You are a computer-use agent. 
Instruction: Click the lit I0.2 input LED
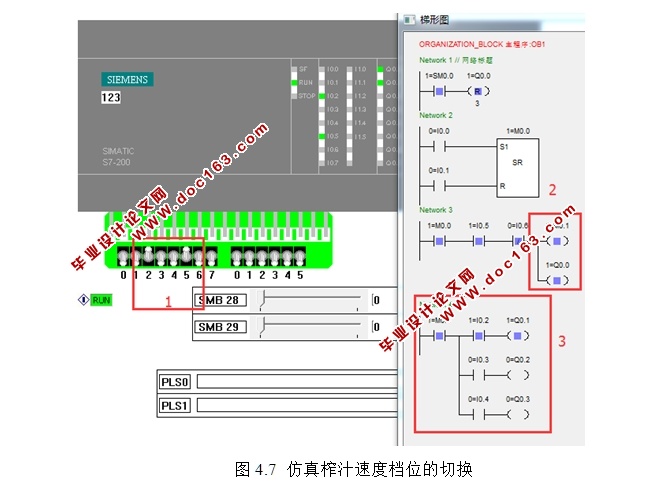322,96
